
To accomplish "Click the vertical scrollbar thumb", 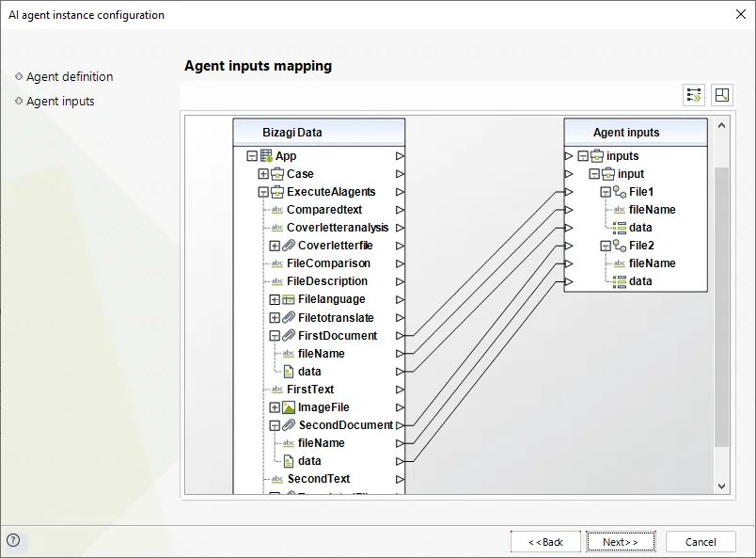I will click(x=722, y=307).
